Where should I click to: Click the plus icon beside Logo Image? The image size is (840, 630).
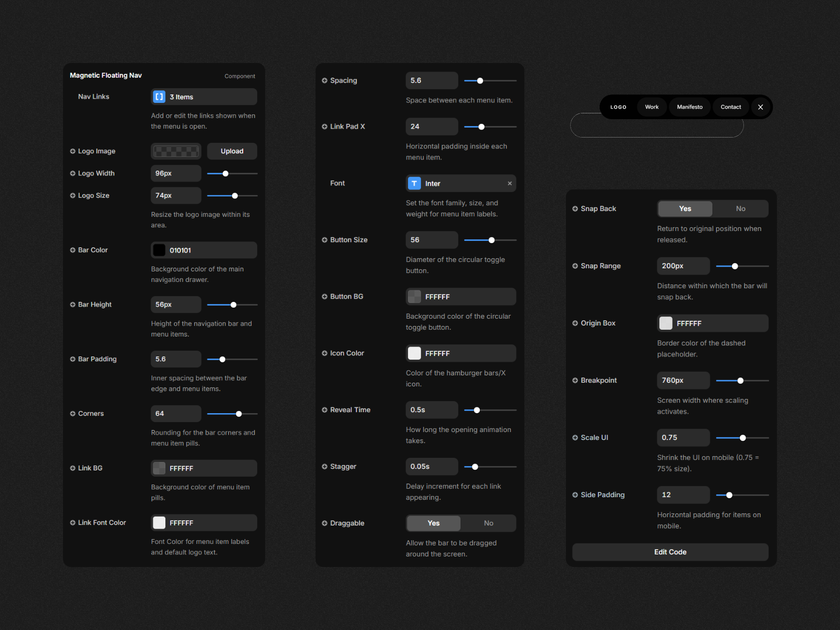tap(72, 151)
